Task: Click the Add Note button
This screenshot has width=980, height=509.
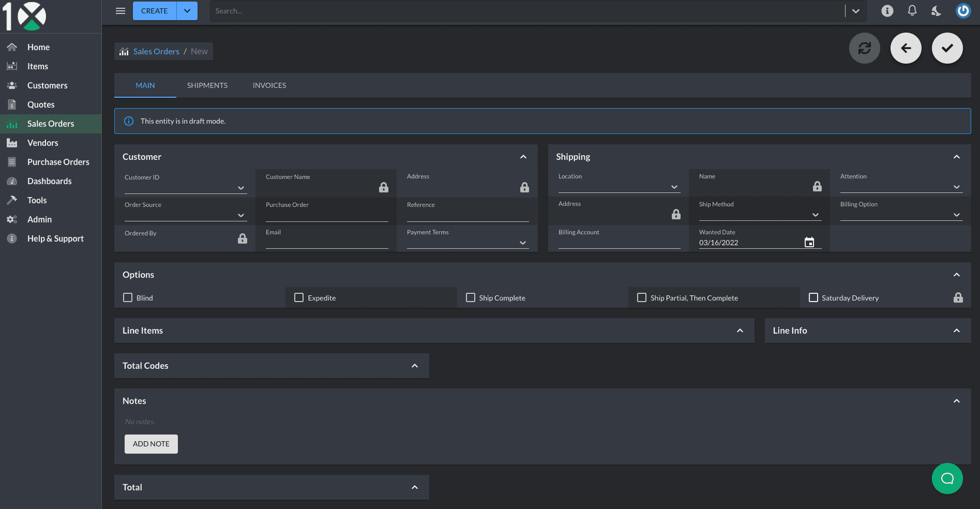Action: [151, 444]
